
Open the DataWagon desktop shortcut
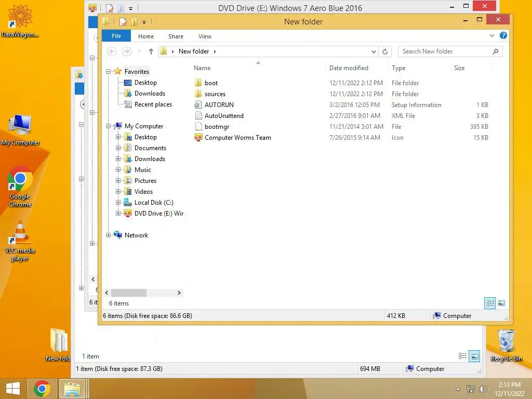20,20
